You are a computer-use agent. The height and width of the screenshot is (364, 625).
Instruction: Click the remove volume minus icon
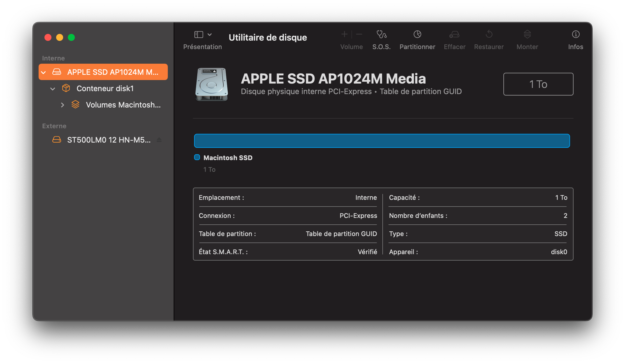click(359, 34)
